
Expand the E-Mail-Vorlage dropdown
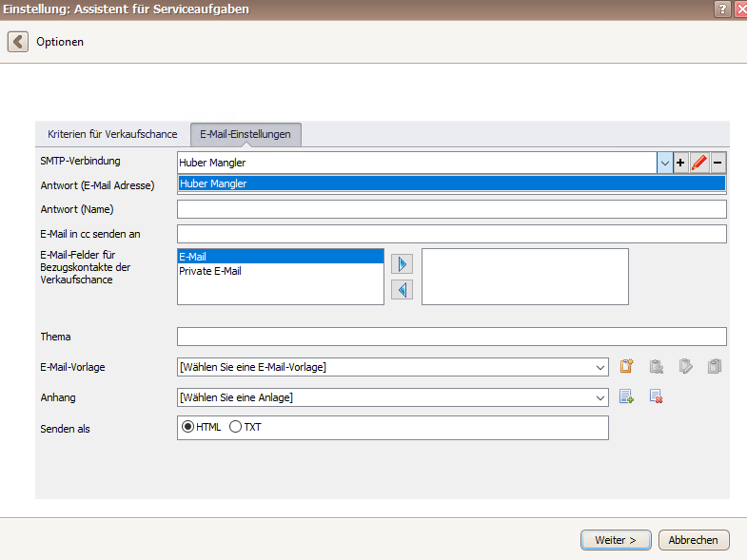[x=600, y=367]
